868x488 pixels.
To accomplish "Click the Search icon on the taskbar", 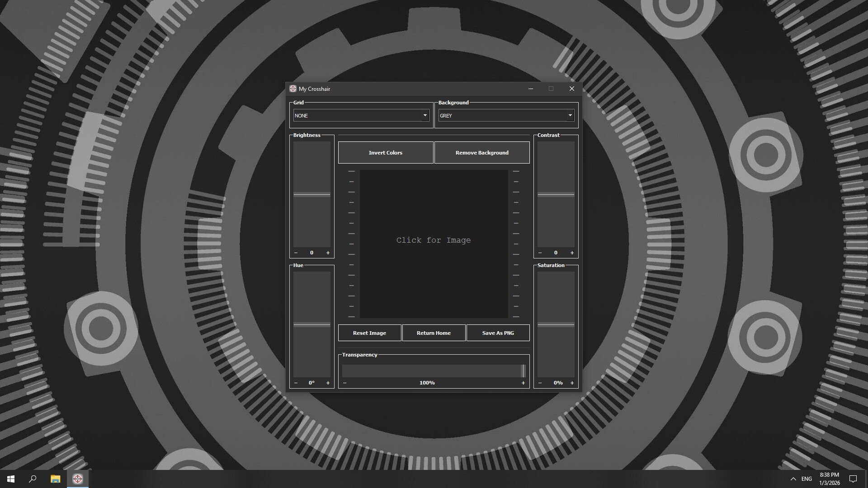I will [32, 479].
